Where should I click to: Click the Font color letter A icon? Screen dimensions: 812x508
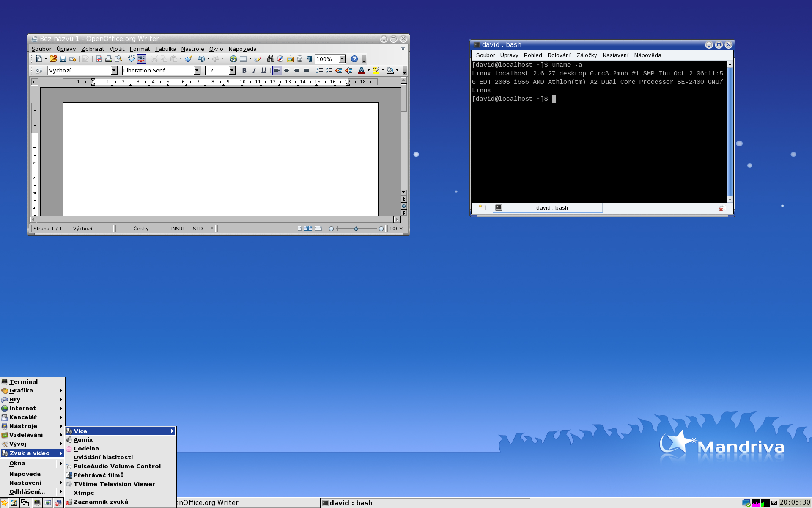point(362,70)
